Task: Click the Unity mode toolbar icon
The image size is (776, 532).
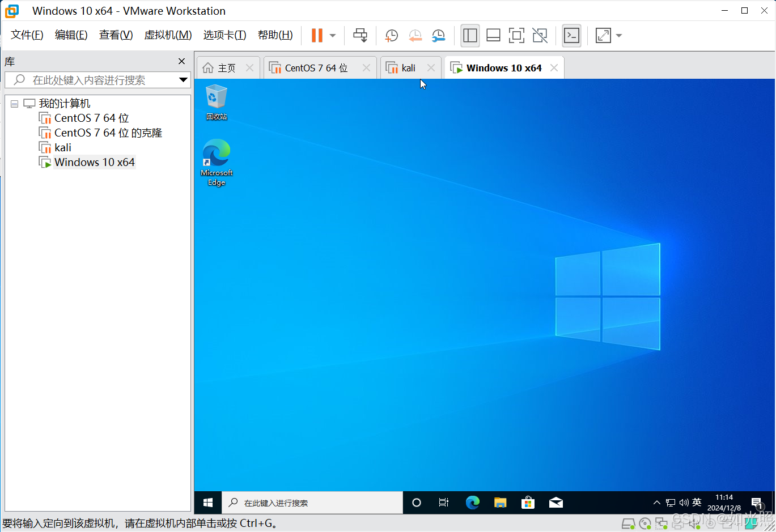Action: click(540, 36)
